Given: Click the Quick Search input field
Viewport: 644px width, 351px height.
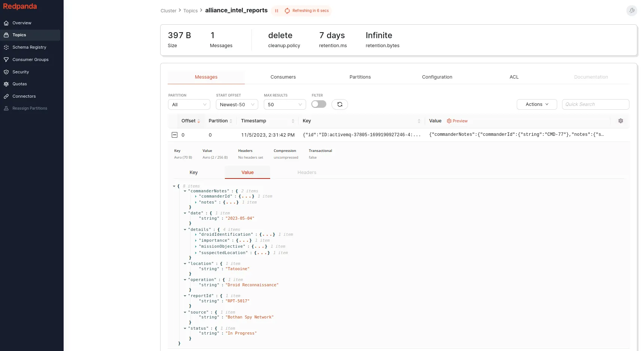Looking at the screenshot, I should point(595,104).
